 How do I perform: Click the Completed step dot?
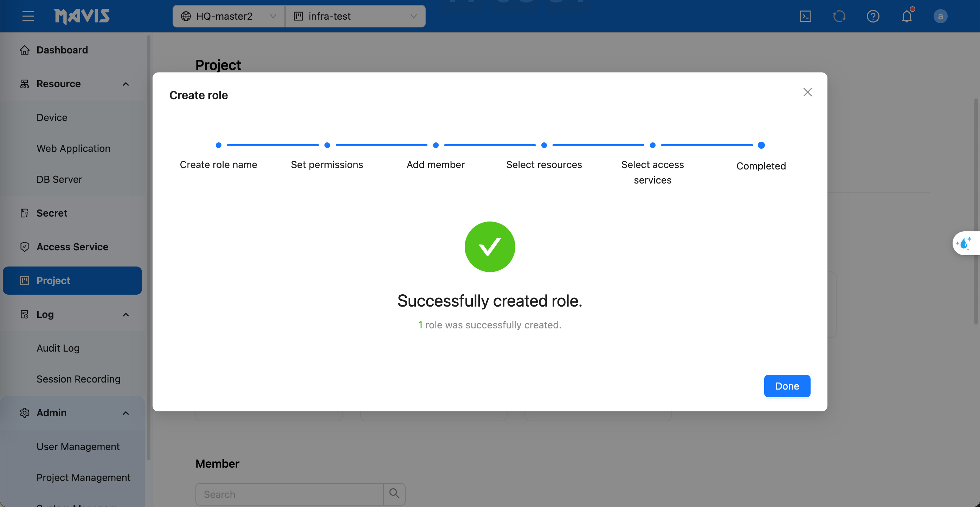[x=761, y=145]
